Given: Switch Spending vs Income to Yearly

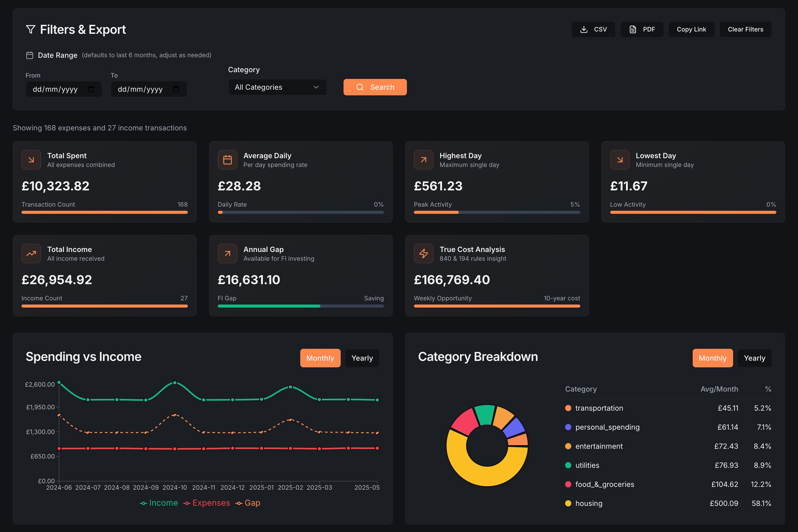Looking at the screenshot, I should tap(362, 358).
